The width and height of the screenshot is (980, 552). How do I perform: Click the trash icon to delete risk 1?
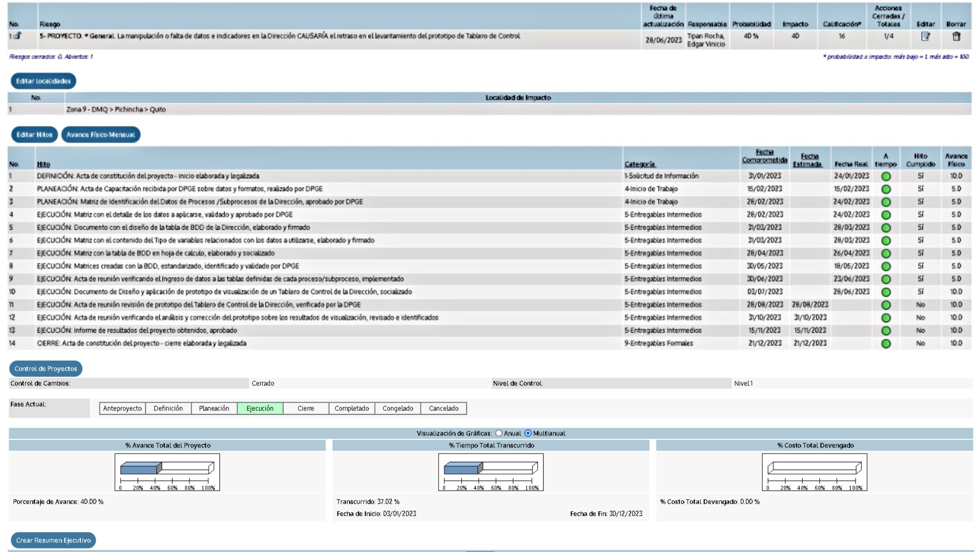tap(956, 37)
